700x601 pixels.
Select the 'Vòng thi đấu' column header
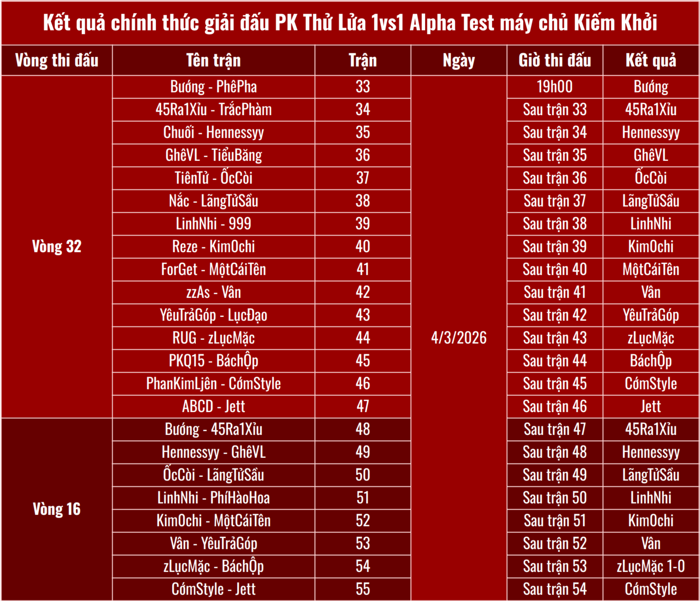pyautogui.click(x=57, y=60)
